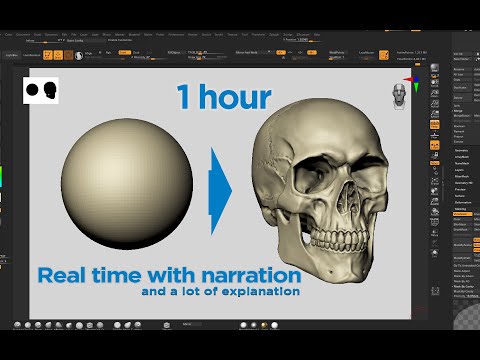
Task: Toggle the Transp transparency icon
Action: tap(435, 233)
